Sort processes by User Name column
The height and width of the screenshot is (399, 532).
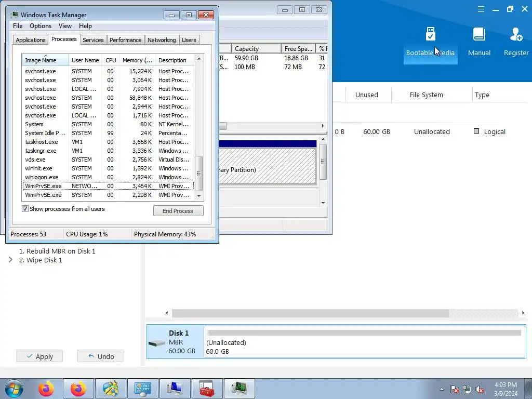tap(85, 60)
